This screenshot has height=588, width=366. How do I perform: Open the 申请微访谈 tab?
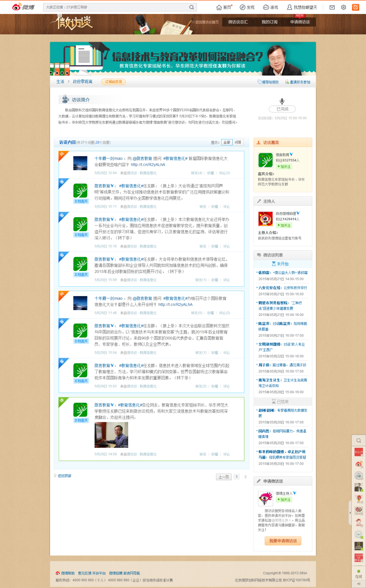pos(300,22)
